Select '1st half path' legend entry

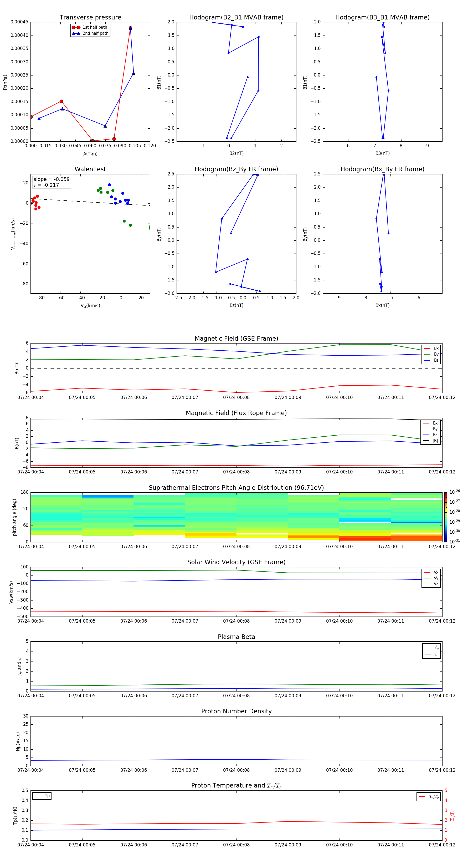coord(90,27)
